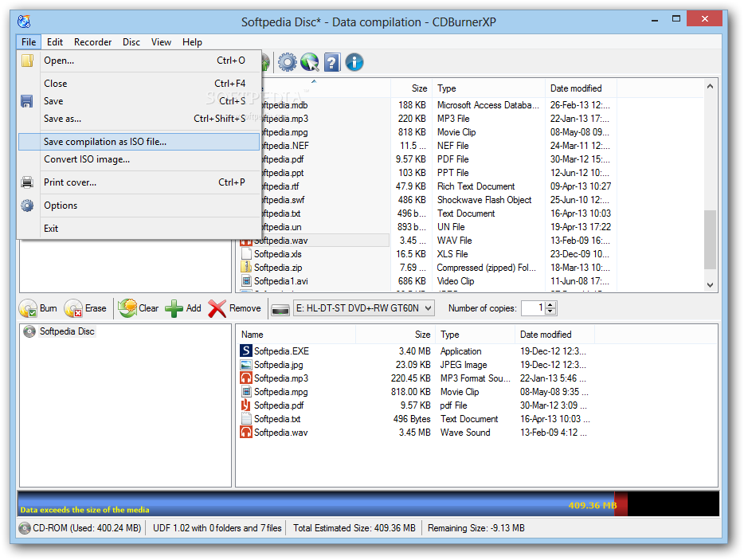This screenshot has width=744, height=560.
Task: Sort compilation list by Type column
Action: (475, 335)
